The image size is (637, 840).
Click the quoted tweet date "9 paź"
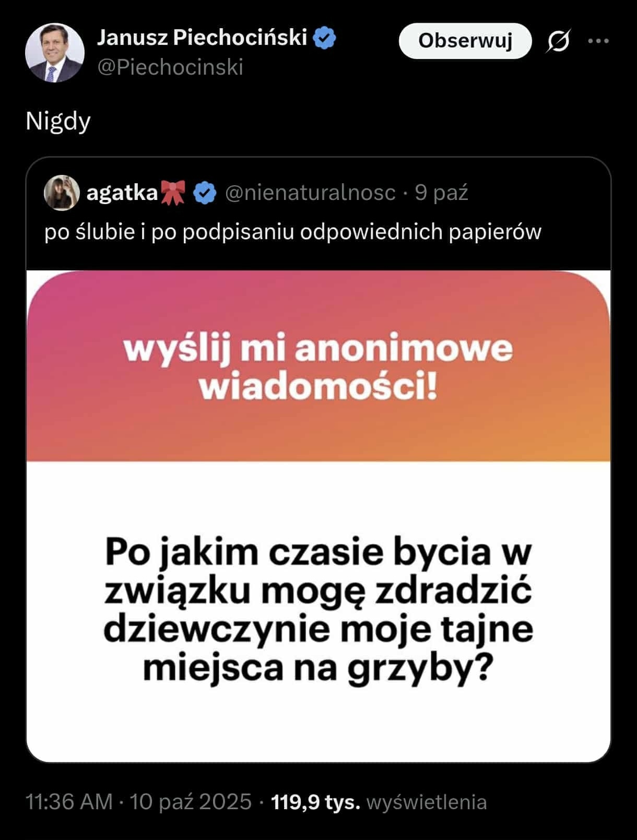[x=441, y=193]
